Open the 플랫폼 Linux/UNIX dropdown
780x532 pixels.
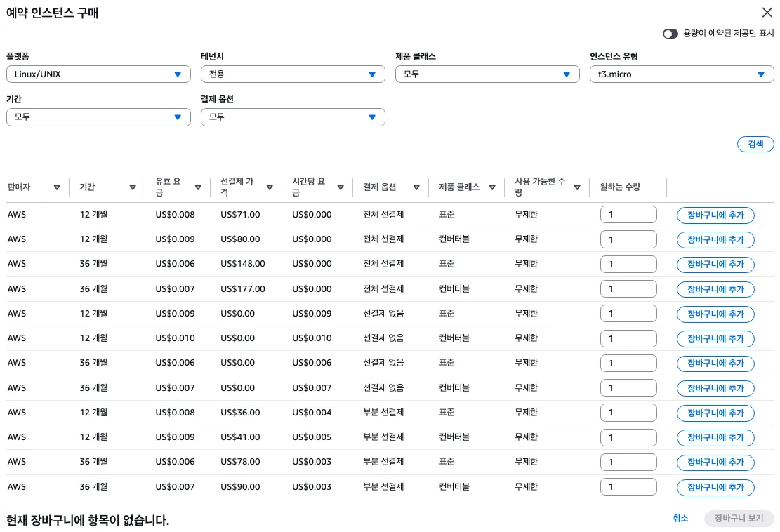point(98,74)
